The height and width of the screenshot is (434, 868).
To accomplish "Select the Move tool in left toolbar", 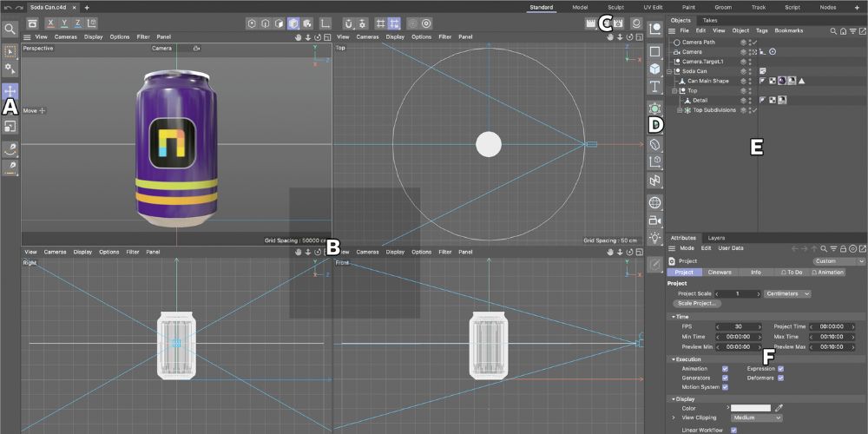I will [10, 90].
